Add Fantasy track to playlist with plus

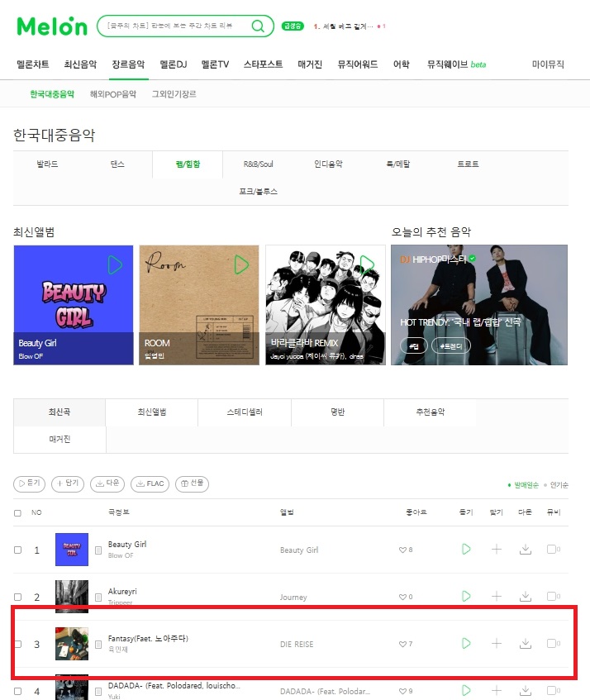point(497,643)
